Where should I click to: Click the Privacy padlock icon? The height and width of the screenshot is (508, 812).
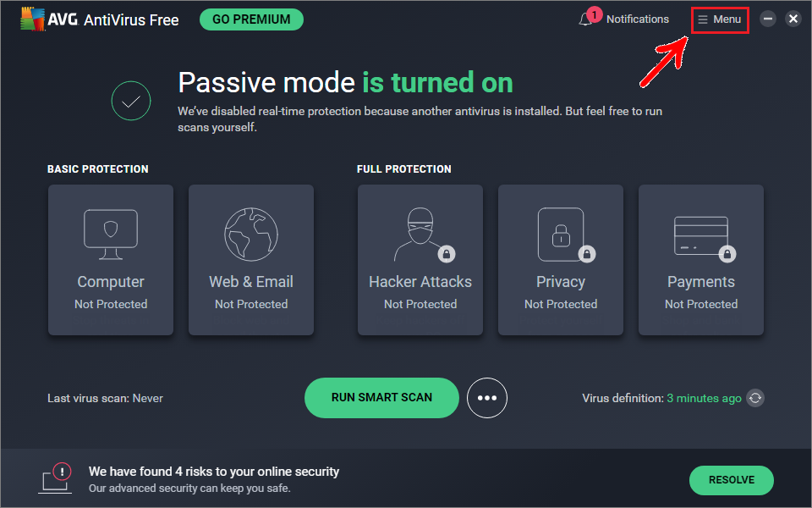point(561,235)
